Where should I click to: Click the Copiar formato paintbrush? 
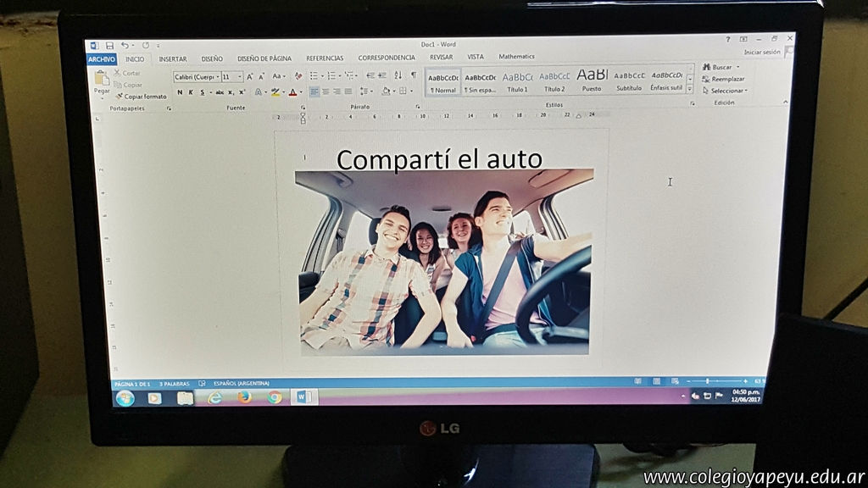pyautogui.click(x=141, y=97)
